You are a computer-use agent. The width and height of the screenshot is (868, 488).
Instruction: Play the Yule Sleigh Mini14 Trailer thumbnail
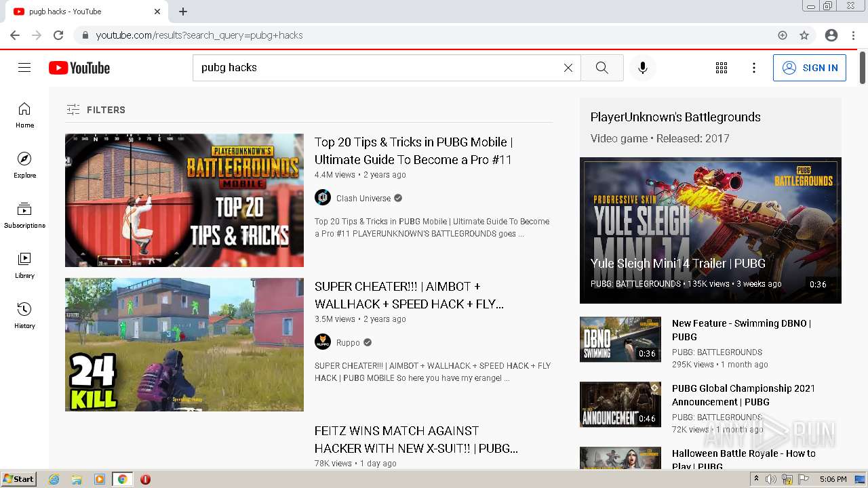click(711, 230)
